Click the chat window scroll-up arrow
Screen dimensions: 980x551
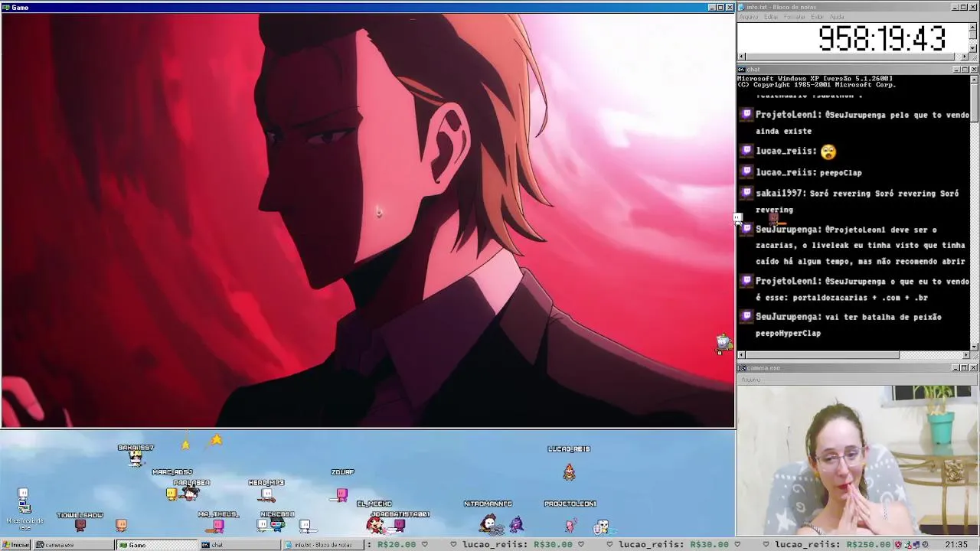973,79
